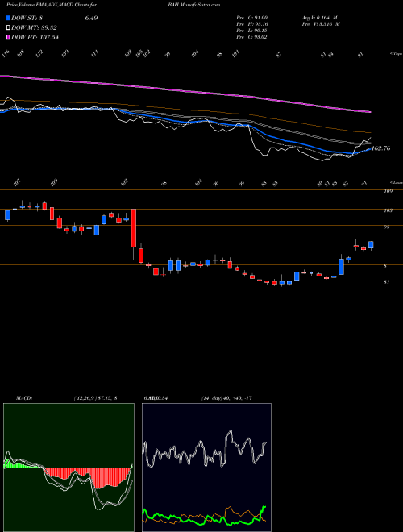Image resolution: width=403 pixels, height=532 pixels.
Task: Click the magenta DOW PT legend swatch
Action: pyautogui.click(x=8, y=37)
